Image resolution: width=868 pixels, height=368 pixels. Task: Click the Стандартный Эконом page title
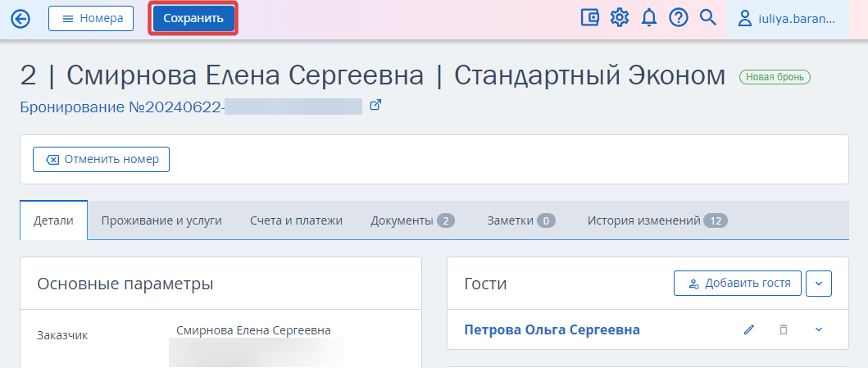589,76
